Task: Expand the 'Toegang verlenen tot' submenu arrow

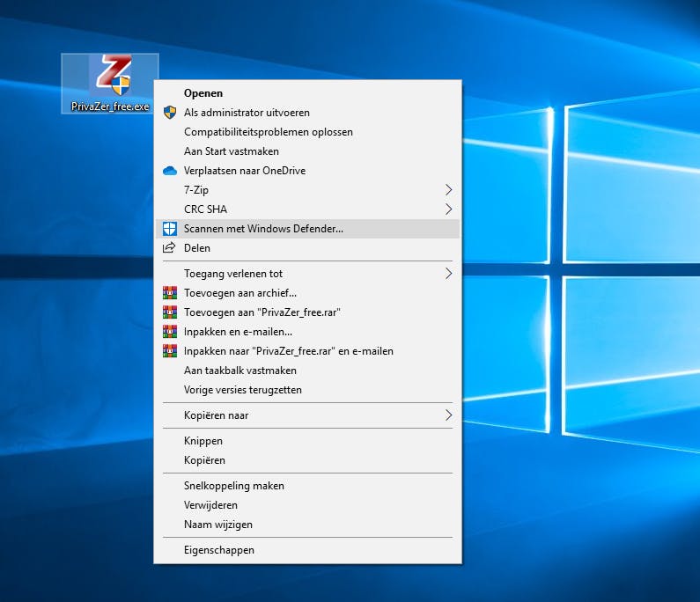Action: point(448,274)
